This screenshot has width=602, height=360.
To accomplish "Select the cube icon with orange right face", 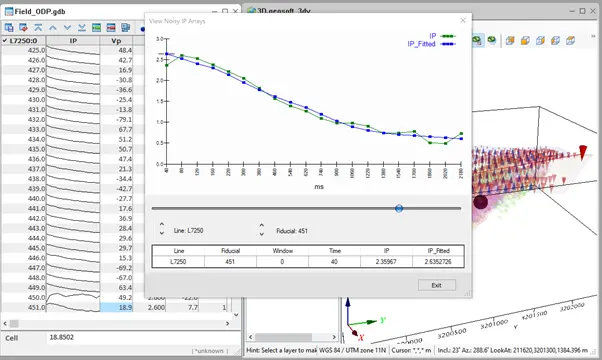I will [x=540, y=40].
